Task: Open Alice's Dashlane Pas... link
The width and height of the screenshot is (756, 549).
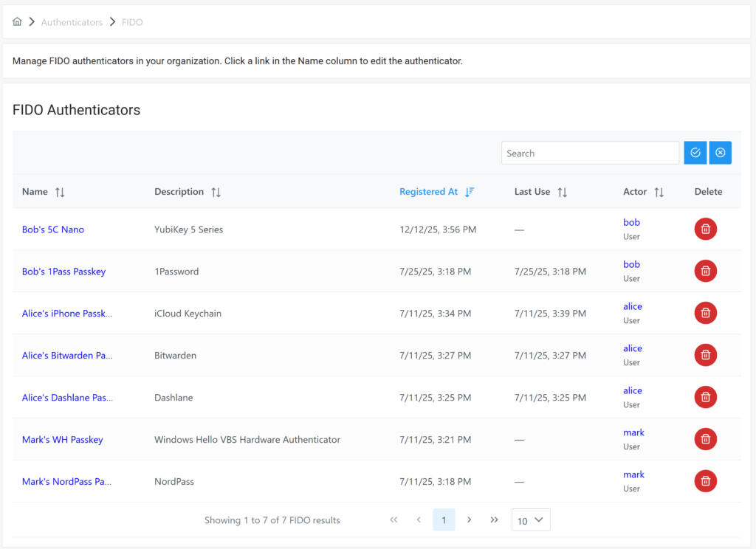Action: pyautogui.click(x=67, y=398)
